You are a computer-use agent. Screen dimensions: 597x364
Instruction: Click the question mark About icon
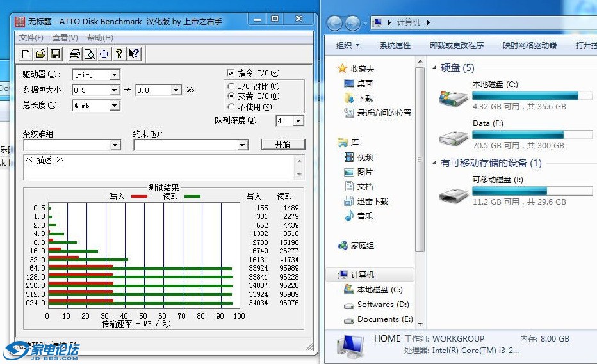tap(119, 54)
